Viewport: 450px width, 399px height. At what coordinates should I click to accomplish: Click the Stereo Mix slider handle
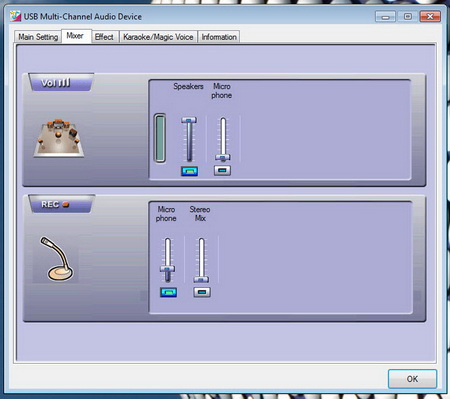click(x=201, y=279)
